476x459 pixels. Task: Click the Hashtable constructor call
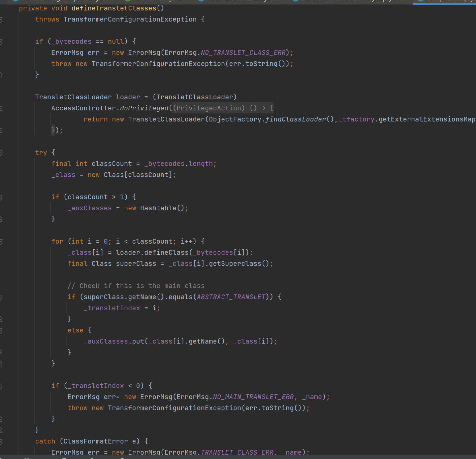162,208
